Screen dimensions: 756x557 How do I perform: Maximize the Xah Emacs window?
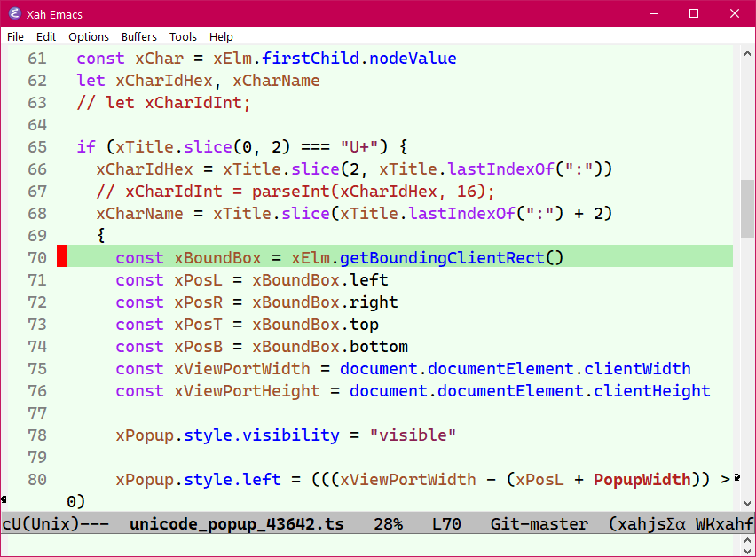pos(694,13)
